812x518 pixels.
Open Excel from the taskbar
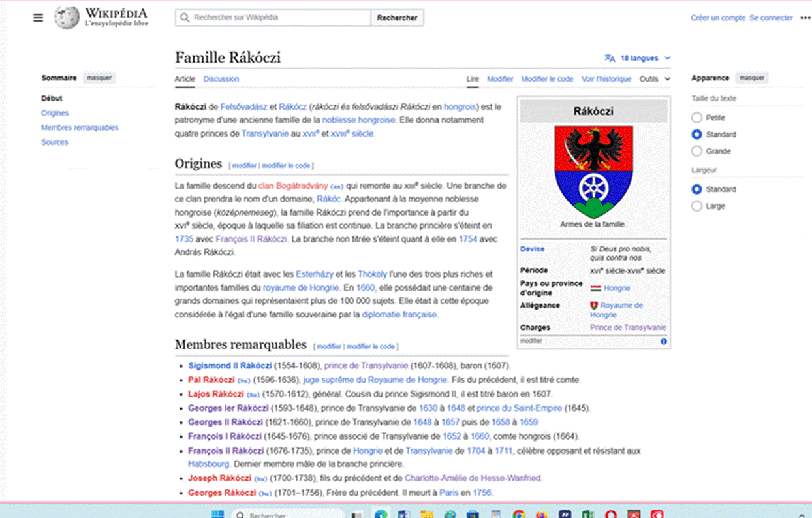click(587, 514)
